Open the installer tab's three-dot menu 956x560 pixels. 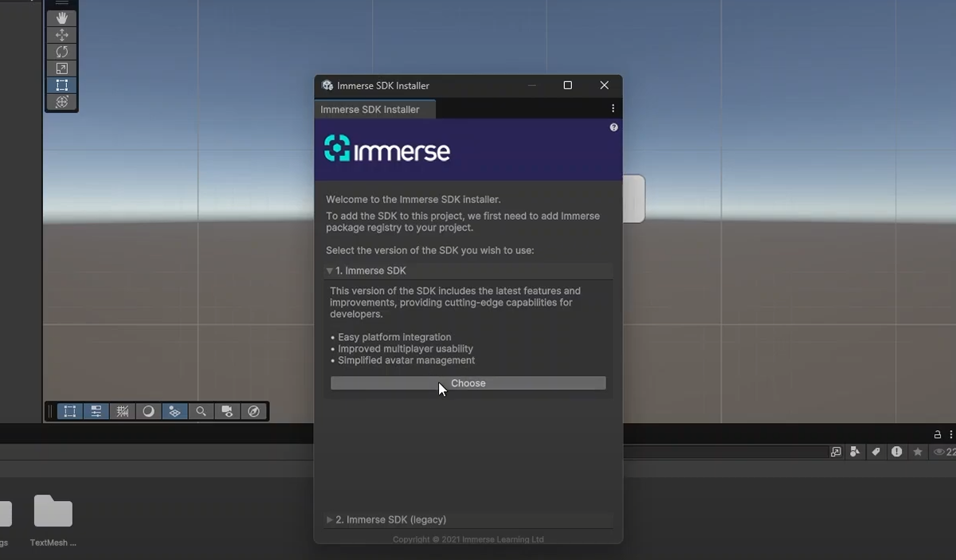coord(613,108)
